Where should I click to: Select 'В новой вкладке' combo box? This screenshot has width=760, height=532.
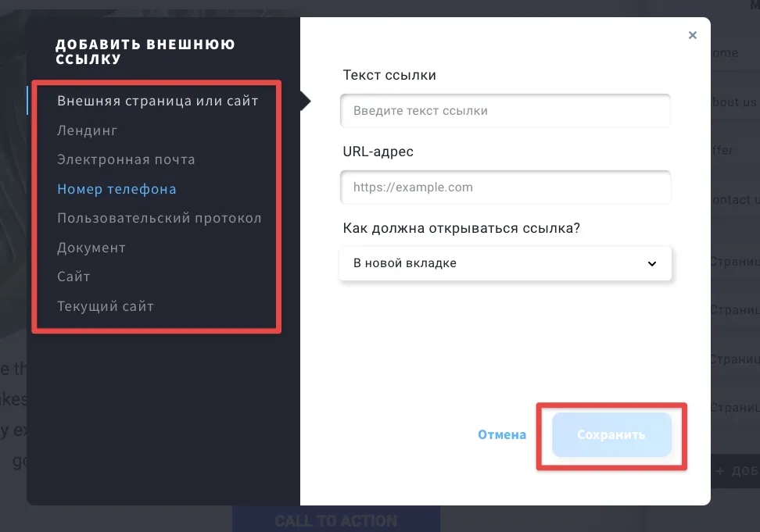pyautogui.click(x=505, y=263)
